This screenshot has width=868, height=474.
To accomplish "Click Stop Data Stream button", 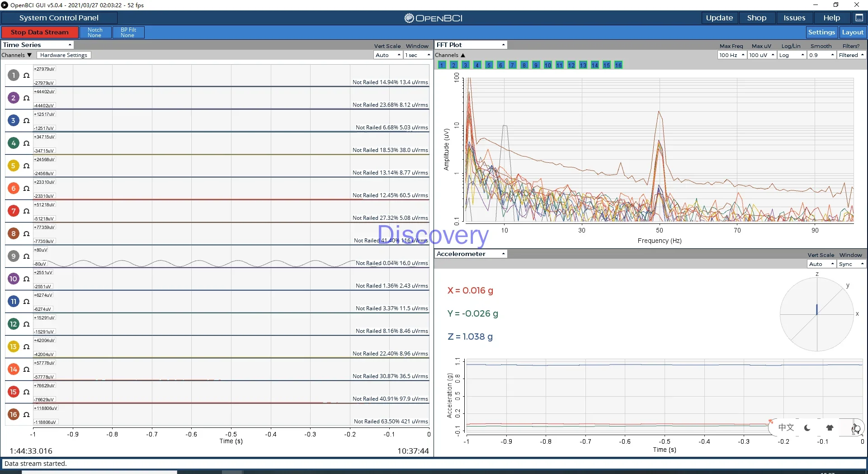I will click(x=40, y=32).
